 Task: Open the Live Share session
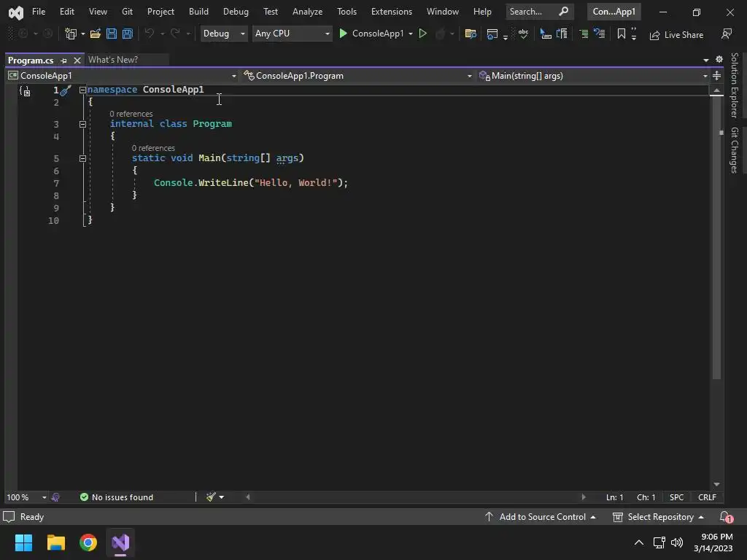(676, 35)
